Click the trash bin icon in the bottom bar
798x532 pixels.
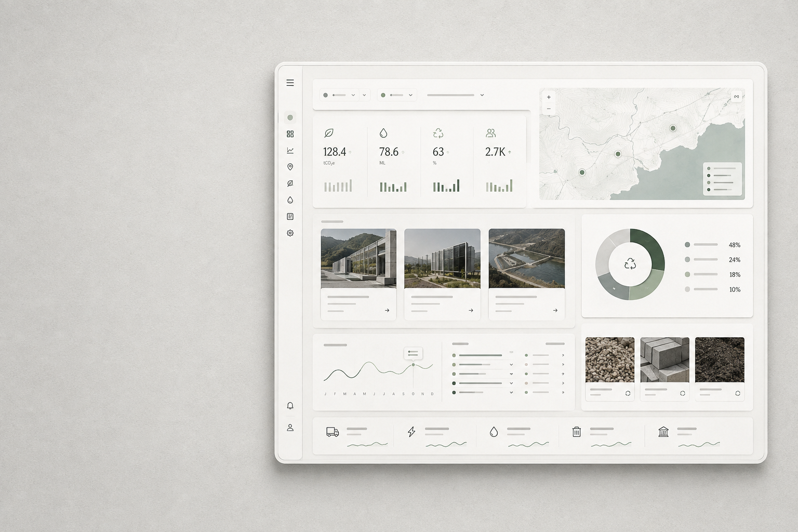576,432
